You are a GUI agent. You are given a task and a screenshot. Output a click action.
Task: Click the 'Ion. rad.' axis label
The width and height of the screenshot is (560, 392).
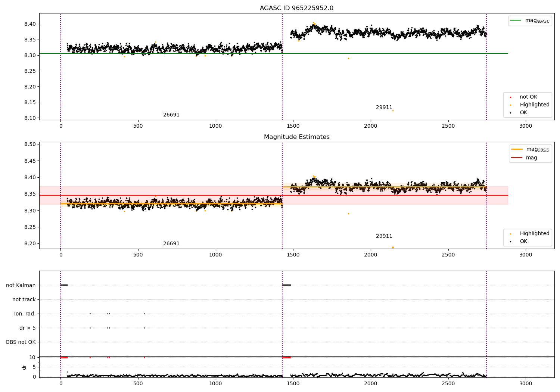pos(25,314)
